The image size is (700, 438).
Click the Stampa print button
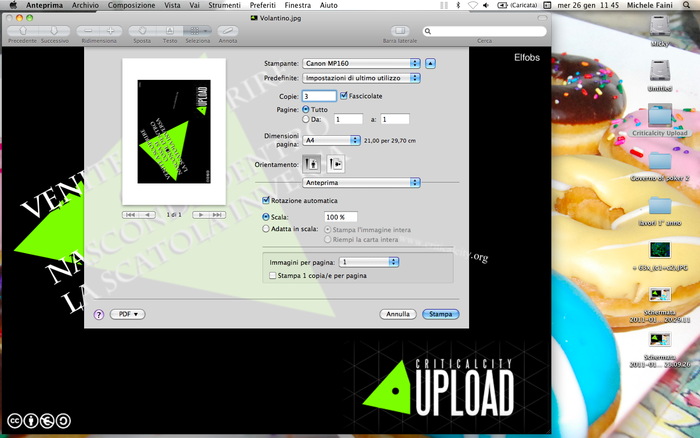click(441, 314)
